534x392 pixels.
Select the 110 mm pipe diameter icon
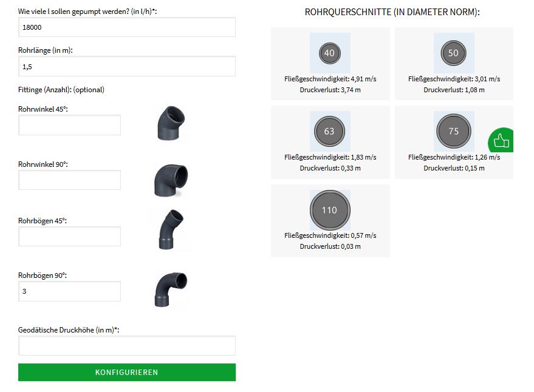[329, 210]
